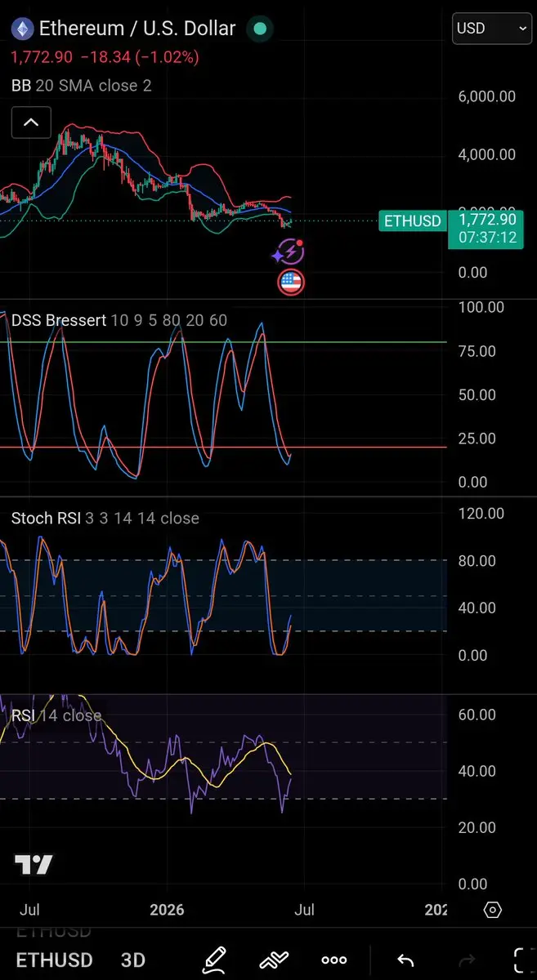Click the 1,772.90 current price label

487,220
